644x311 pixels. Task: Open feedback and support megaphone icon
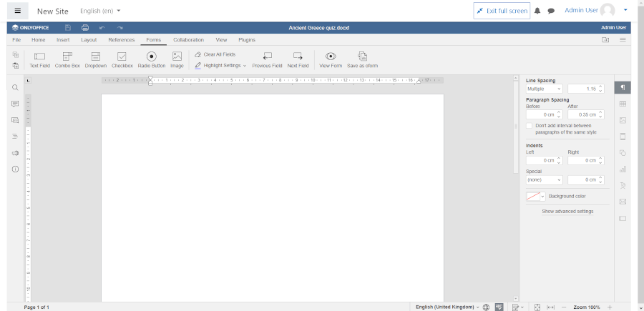click(15, 153)
